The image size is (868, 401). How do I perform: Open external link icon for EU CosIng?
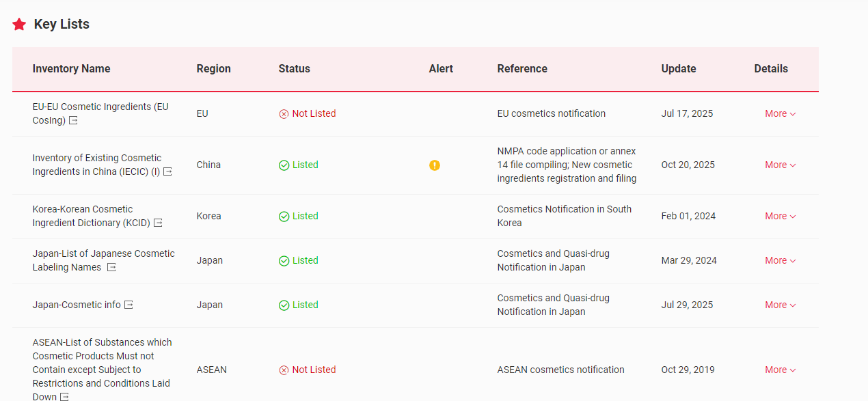tap(74, 121)
